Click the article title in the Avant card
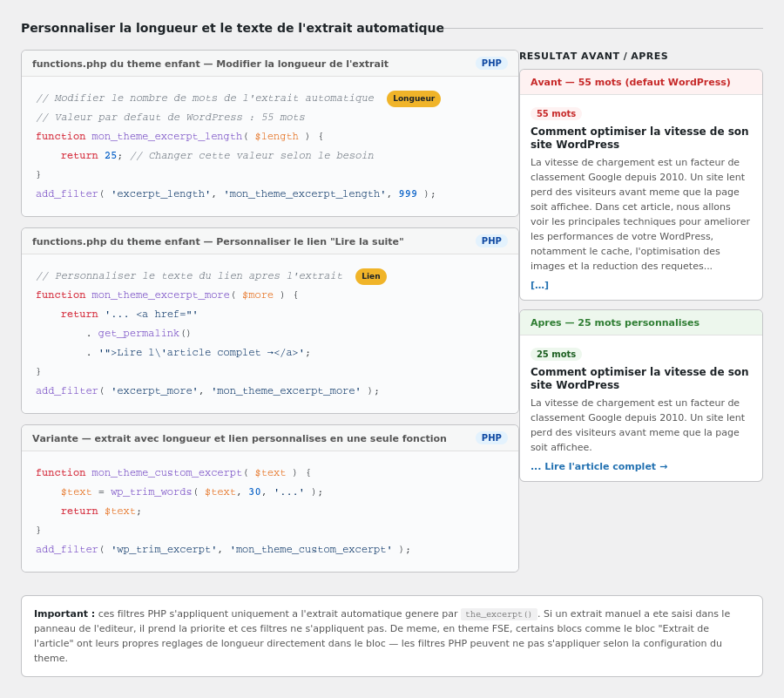Viewport: 784px width, 698px height. 639,138
